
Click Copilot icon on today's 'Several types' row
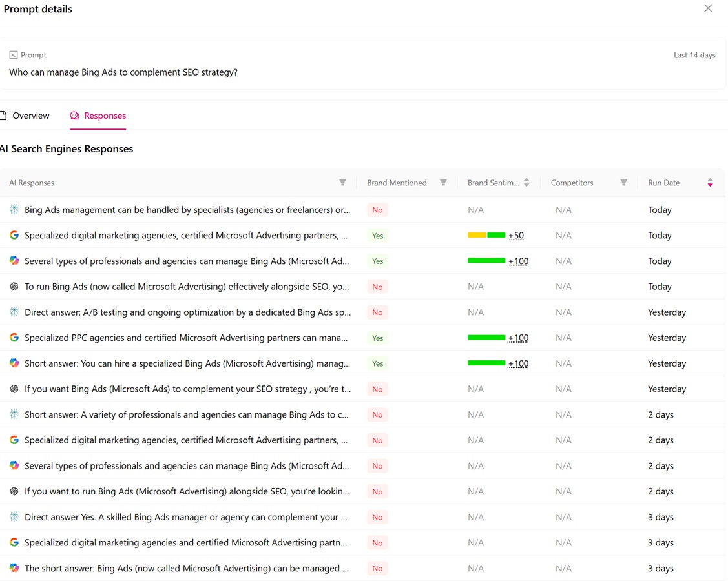pos(14,261)
